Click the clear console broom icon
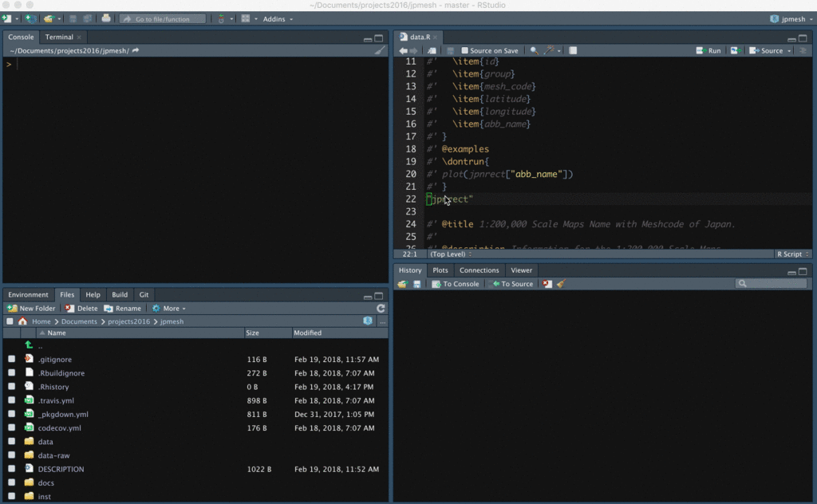The width and height of the screenshot is (817, 504). (380, 50)
